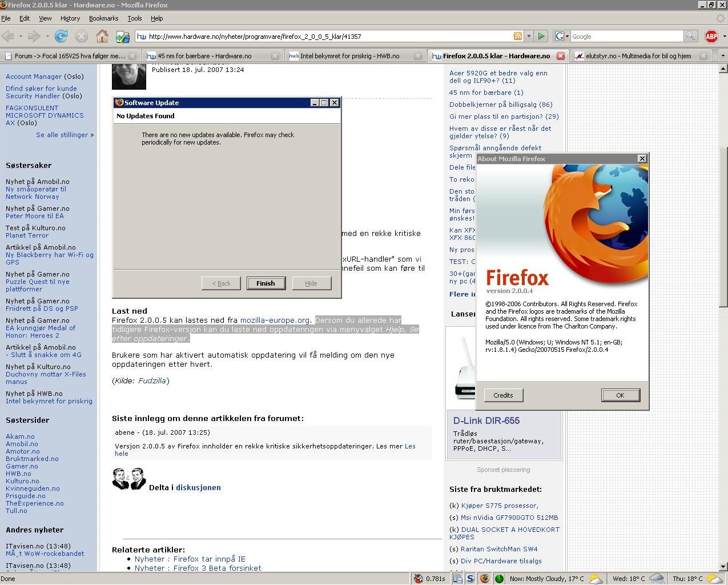Screen dimensions: 728x585
Task: Open the Edit menu
Action: [x=25, y=18]
